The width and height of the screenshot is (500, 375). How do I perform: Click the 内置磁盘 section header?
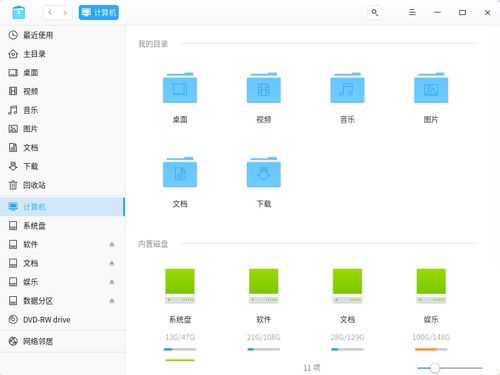pos(153,244)
